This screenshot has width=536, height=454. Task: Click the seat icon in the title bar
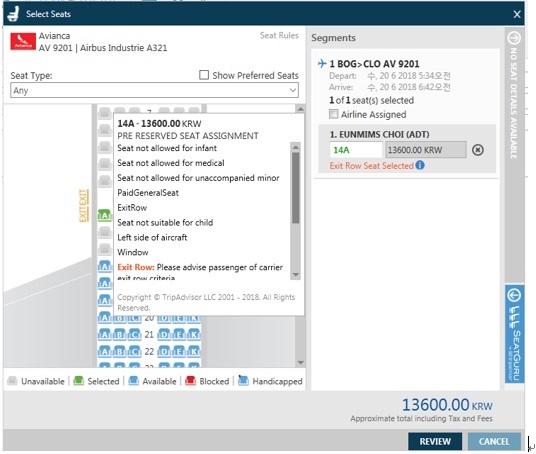click(13, 14)
